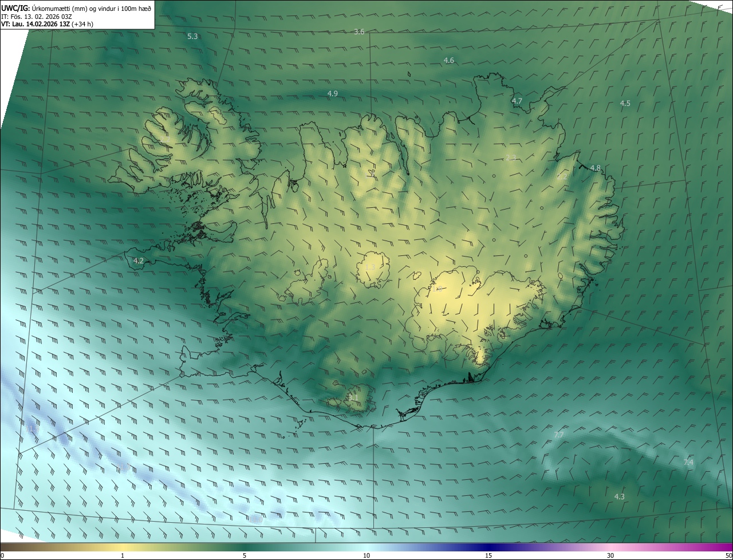This screenshot has width=733, height=560.
Task: Click the 4.3 value on the map
Action: click(x=620, y=496)
